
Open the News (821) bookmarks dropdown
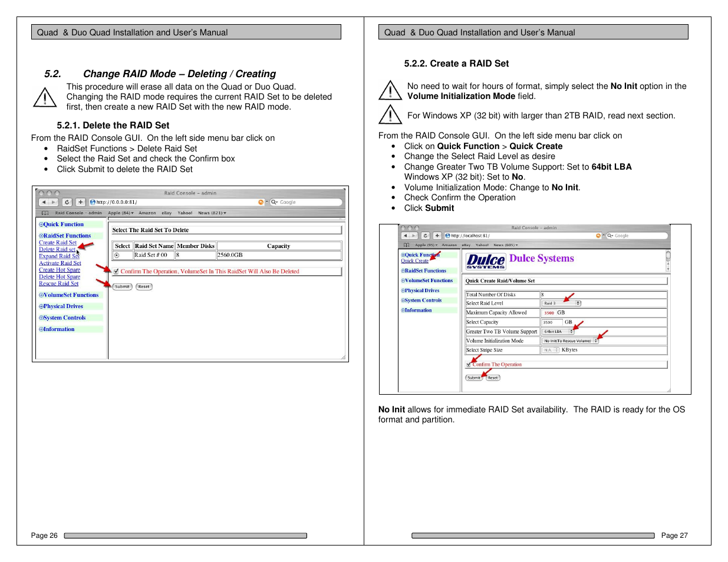pyautogui.click(x=212, y=213)
